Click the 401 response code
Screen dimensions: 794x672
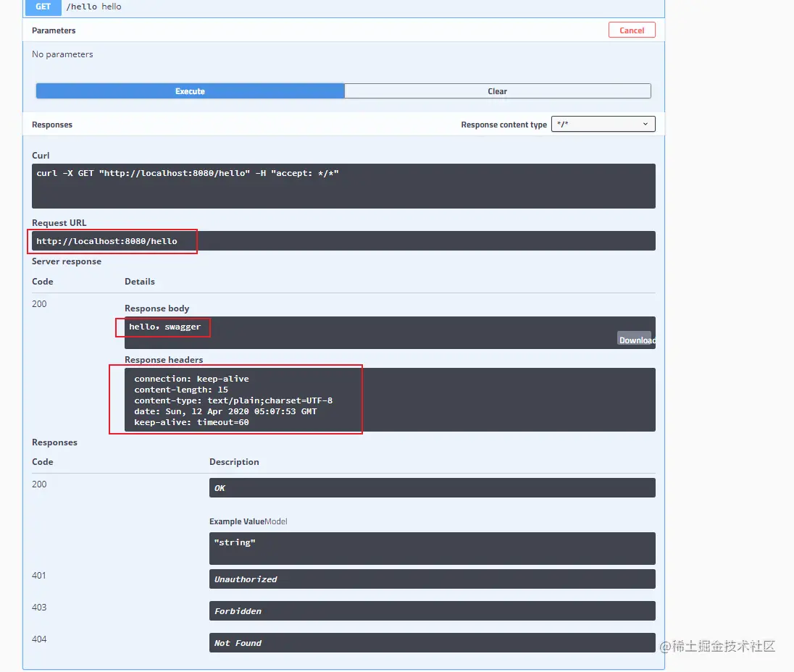point(39,576)
